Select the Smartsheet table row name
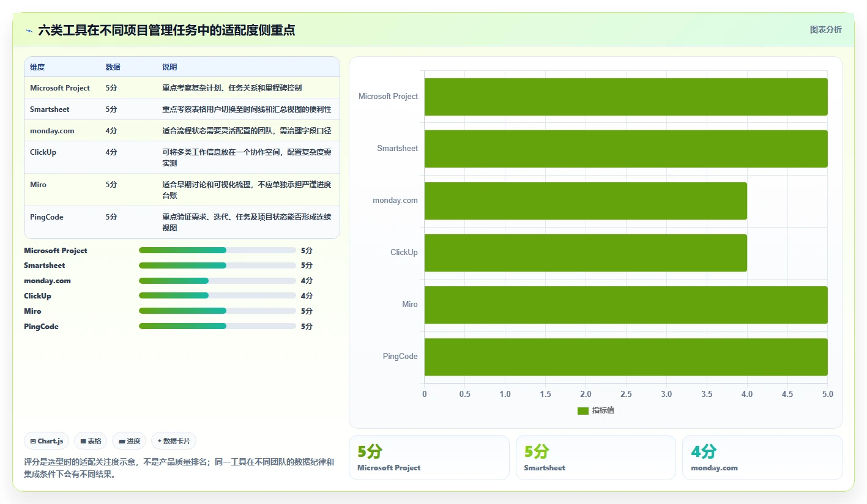 [50, 109]
